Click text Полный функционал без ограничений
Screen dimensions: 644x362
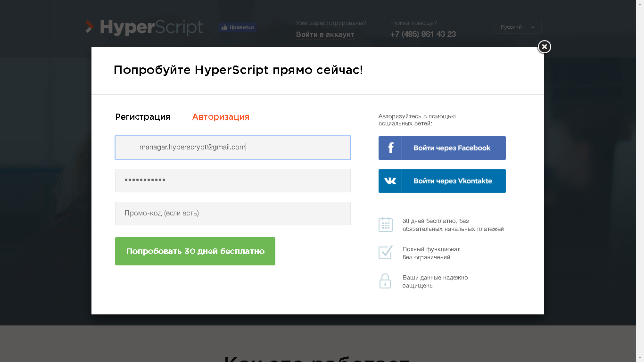431,253
